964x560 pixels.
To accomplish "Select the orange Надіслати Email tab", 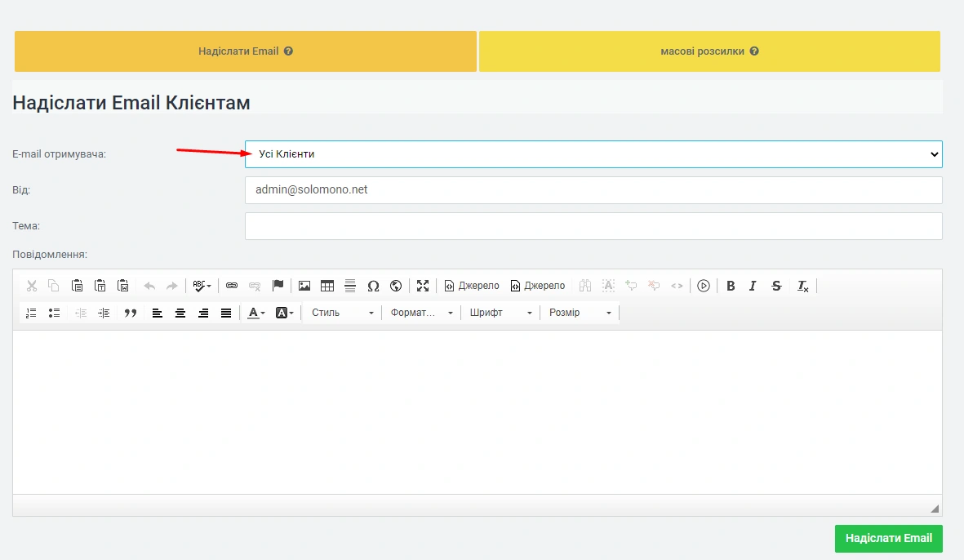I will click(x=245, y=51).
